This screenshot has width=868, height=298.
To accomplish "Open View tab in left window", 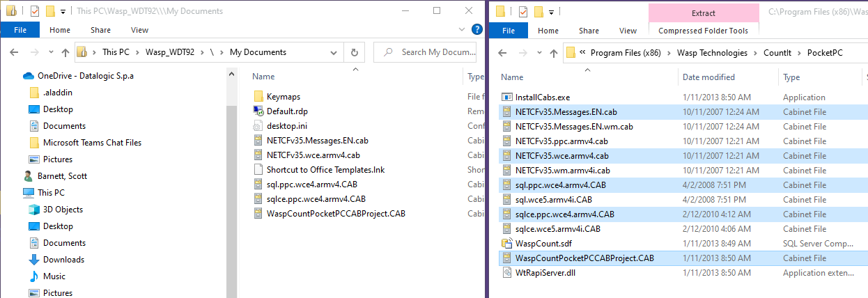I will point(139,30).
